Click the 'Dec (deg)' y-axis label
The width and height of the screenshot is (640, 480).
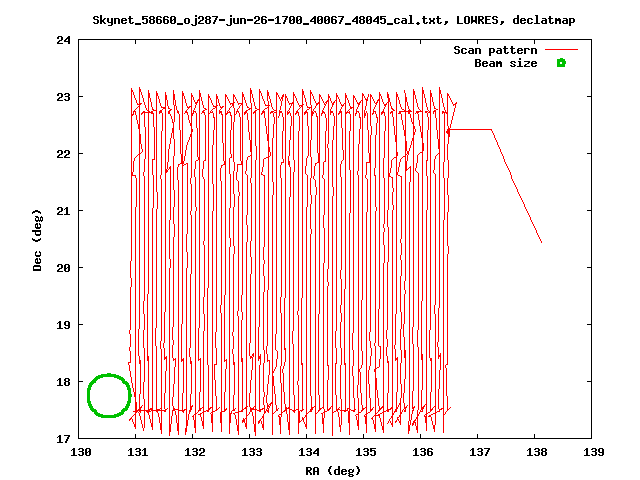coord(37,240)
